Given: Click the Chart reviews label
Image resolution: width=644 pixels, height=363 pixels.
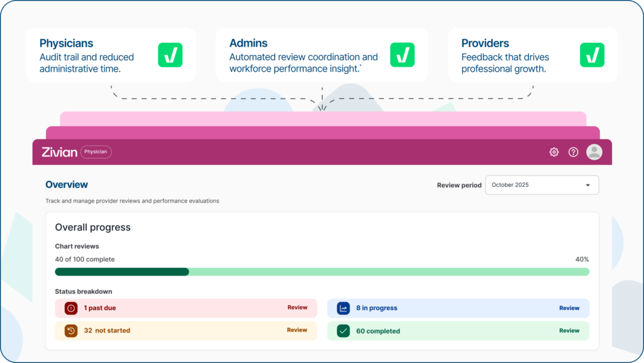Looking at the screenshot, I should click(x=77, y=247).
